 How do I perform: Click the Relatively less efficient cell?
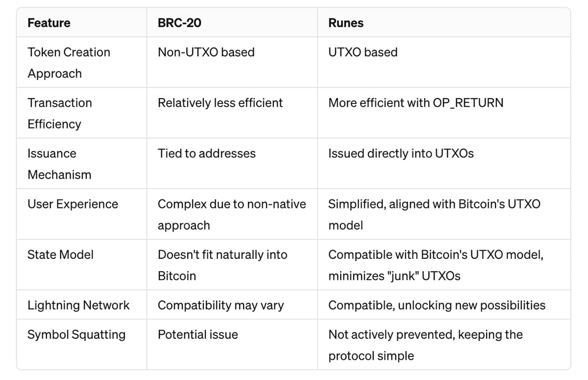click(x=220, y=103)
